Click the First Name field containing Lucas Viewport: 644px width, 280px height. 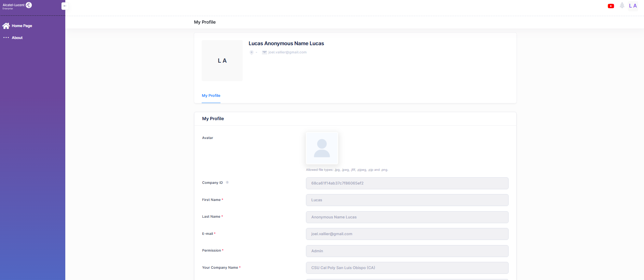click(407, 200)
